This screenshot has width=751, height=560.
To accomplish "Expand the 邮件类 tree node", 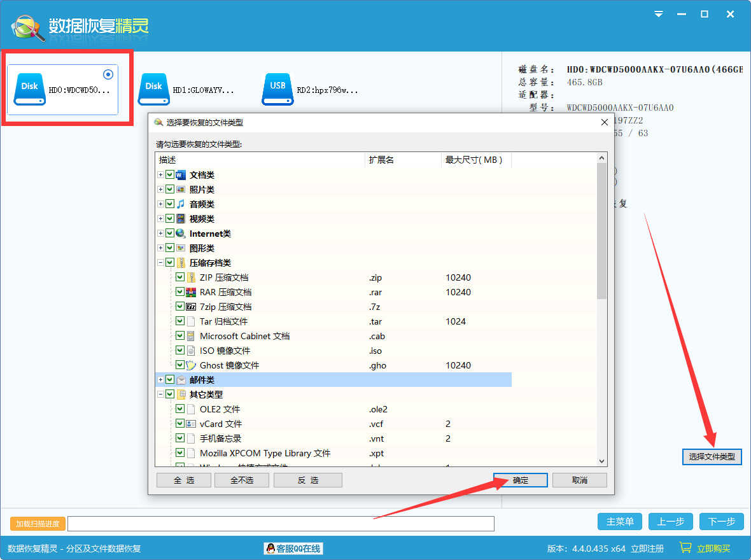I will tap(160, 380).
